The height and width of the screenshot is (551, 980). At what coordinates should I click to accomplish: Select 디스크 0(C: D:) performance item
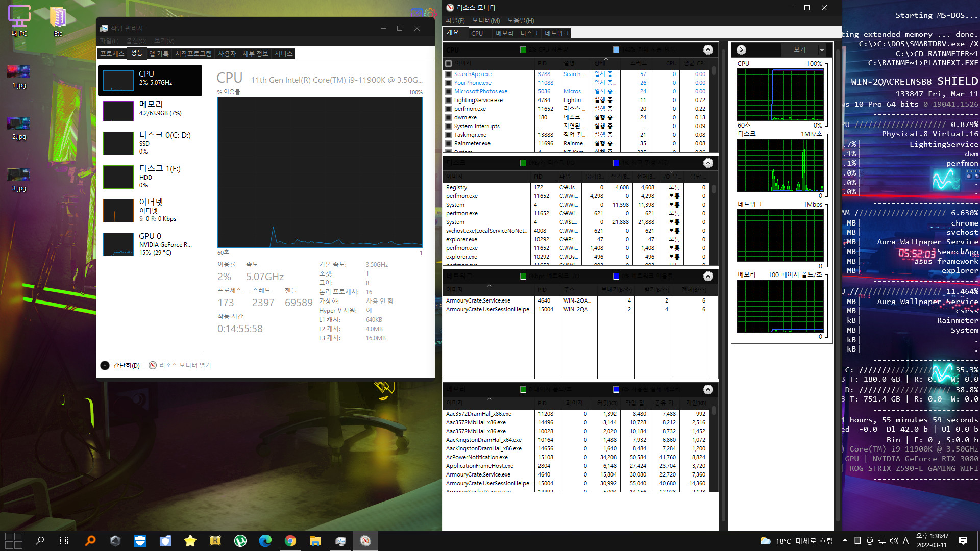[x=150, y=143]
